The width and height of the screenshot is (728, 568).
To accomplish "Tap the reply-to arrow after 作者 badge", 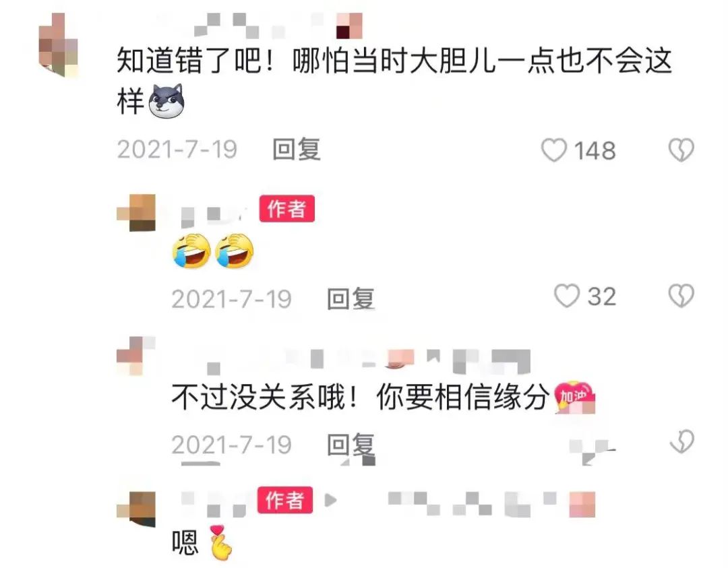I will click(330, 500).
